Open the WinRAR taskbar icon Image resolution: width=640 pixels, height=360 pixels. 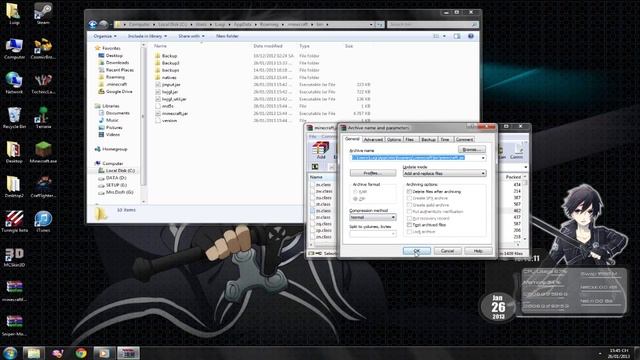tap(128, 353)
